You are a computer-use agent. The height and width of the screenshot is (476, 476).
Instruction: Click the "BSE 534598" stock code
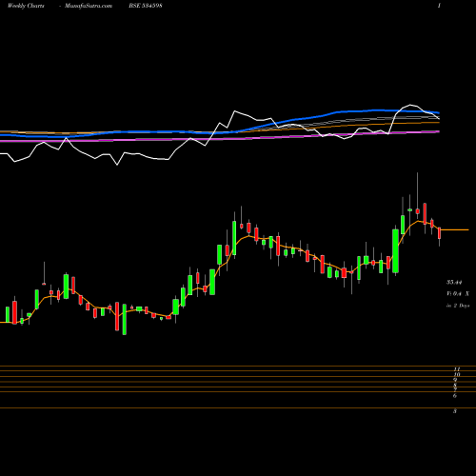pyautogui.click(x=146, y=6)
